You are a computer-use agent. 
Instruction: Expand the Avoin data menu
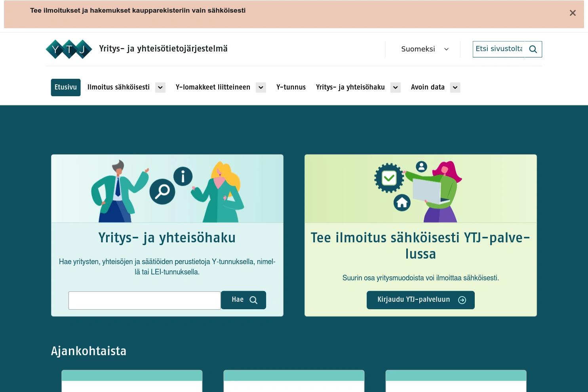pyautogui.click(x=455, y=87)
